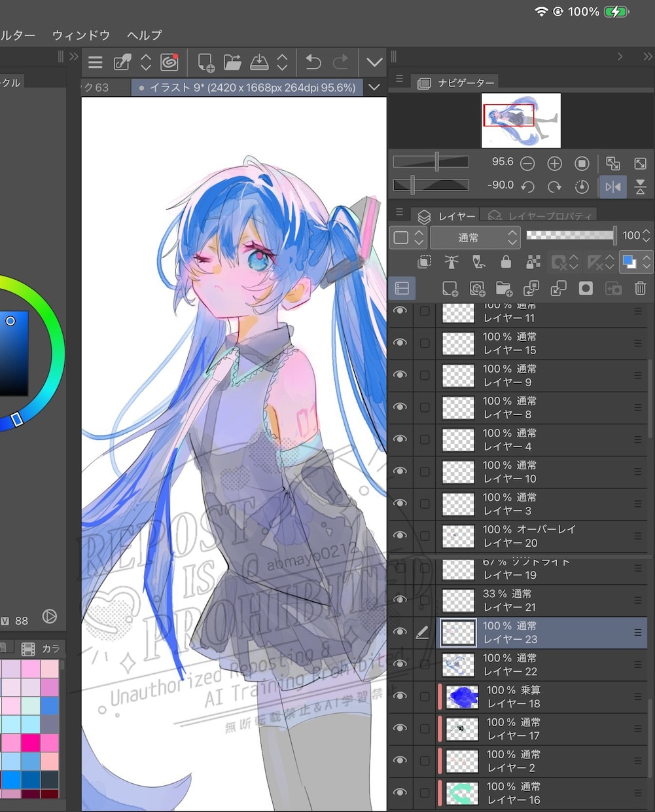Switch tool via the pen-swap icon in command bar

tap(122, 62)
